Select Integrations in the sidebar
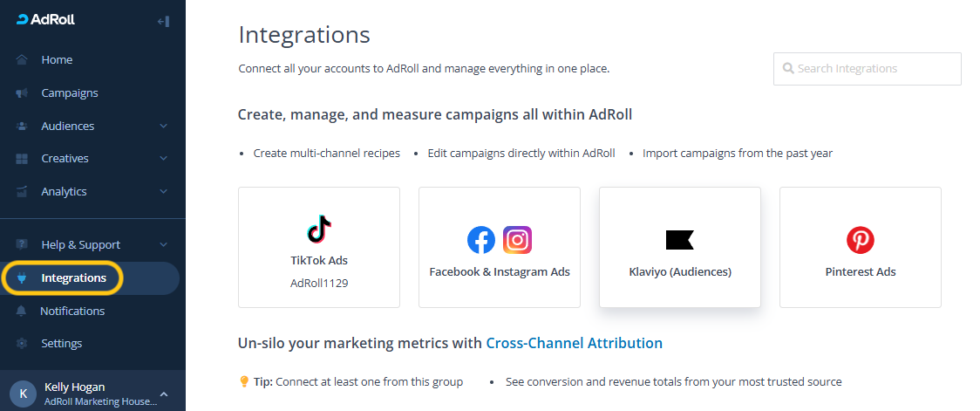 (x=73, y=278)
